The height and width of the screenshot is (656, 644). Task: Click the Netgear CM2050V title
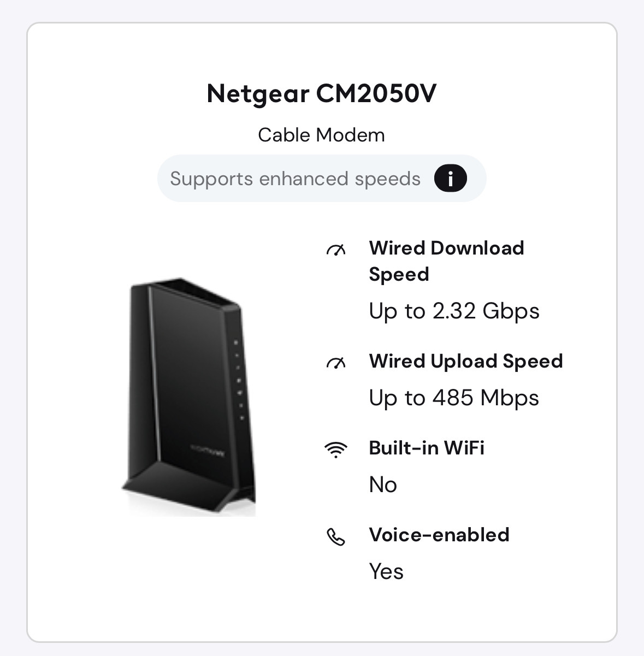click(x=322, y=93)
